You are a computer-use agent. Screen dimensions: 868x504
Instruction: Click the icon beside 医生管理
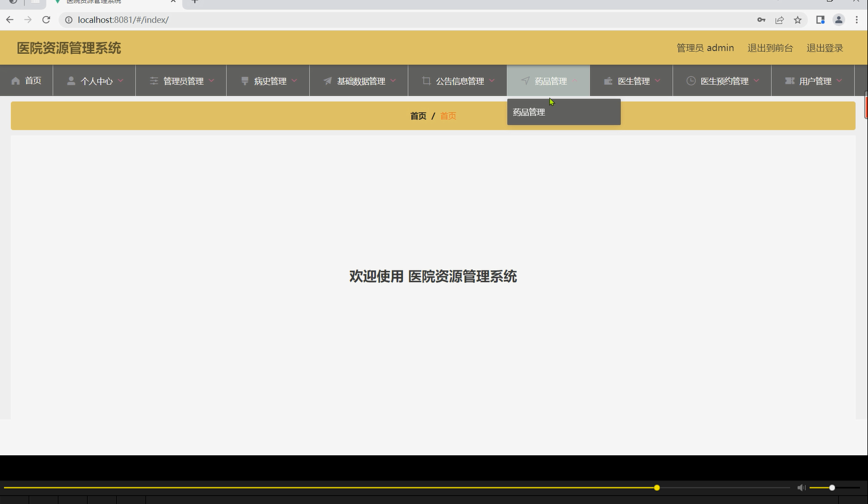click(x=608, y=81)
